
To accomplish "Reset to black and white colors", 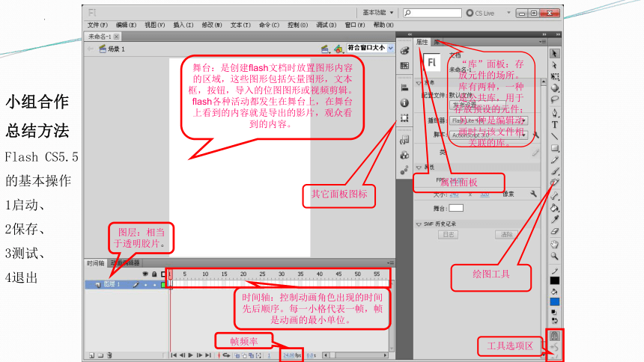I will click(554, 313).
